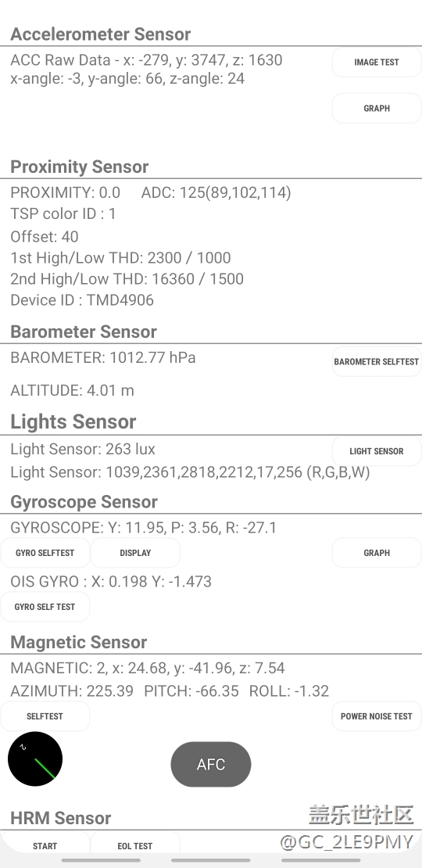
Task: Tap the BAROMETER hPa reading line
Action: [103, 357]
